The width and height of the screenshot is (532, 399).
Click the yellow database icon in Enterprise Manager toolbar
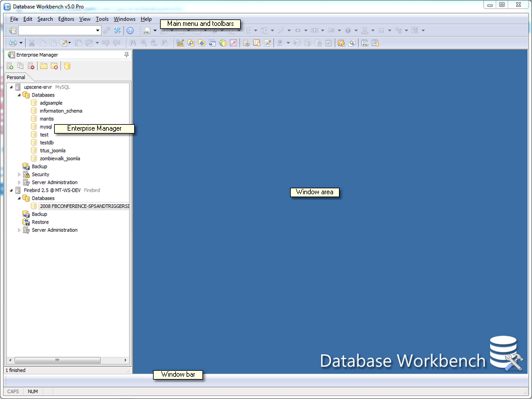click(66, 66)
